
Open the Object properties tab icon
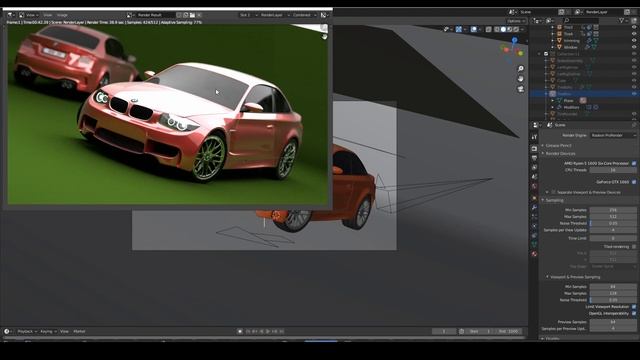pos(534,198)
